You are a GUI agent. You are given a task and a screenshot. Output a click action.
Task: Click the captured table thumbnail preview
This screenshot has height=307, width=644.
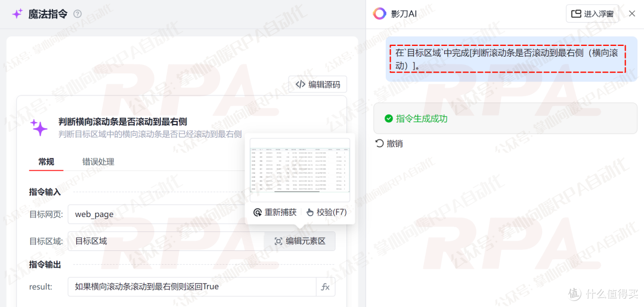[x=300, y=170]
